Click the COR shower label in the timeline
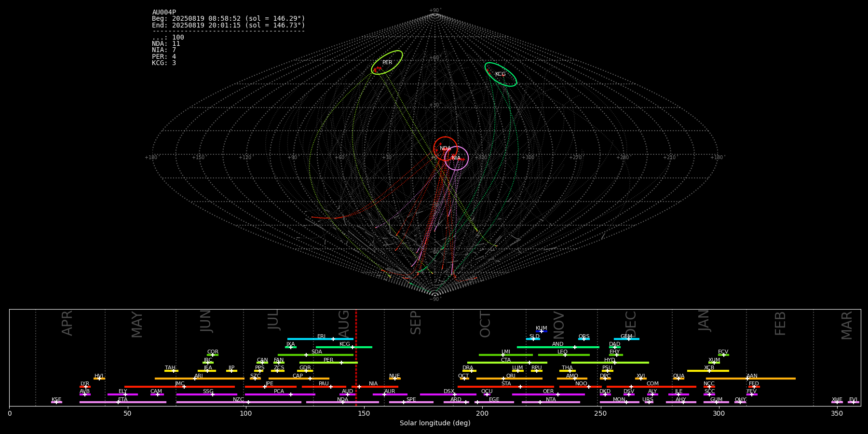 (213, 352)
